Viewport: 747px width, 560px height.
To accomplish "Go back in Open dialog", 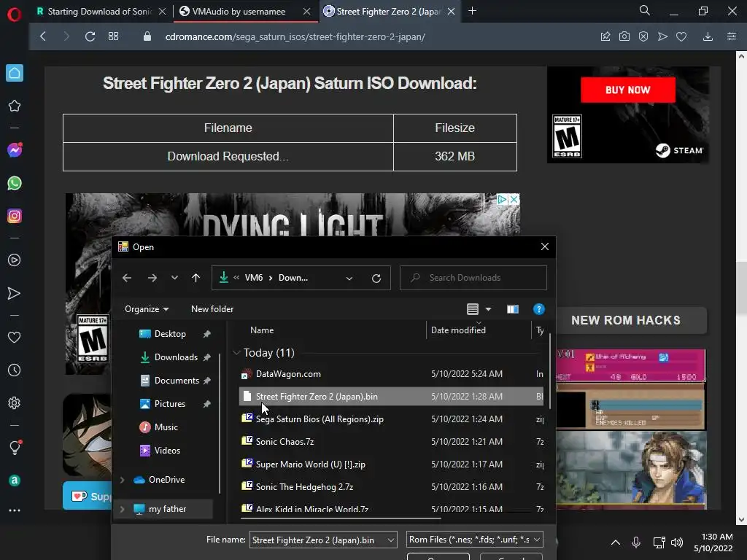I will pyautogui.click(x=127, y=278).
